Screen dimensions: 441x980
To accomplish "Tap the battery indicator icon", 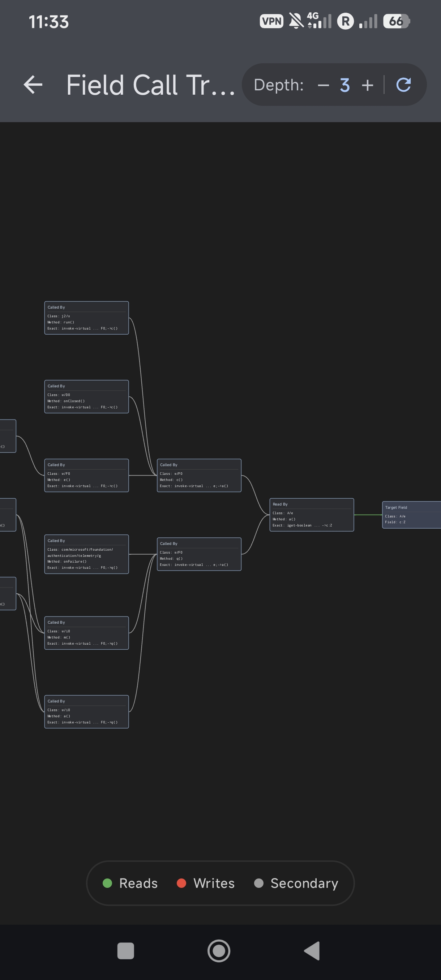I will coord(397,21).
